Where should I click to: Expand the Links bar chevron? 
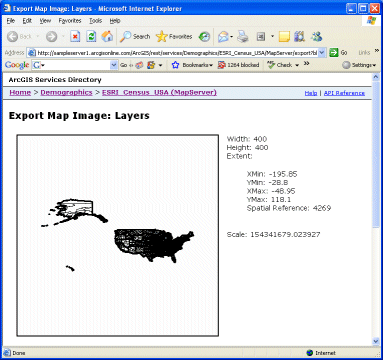tap(377, 51)
